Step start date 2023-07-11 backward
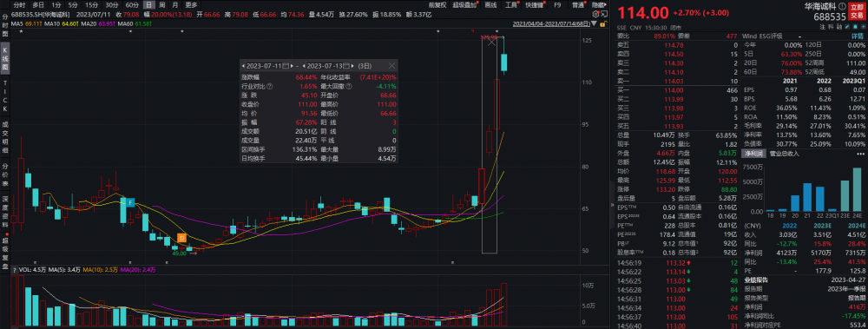 [x=242, y=66]
